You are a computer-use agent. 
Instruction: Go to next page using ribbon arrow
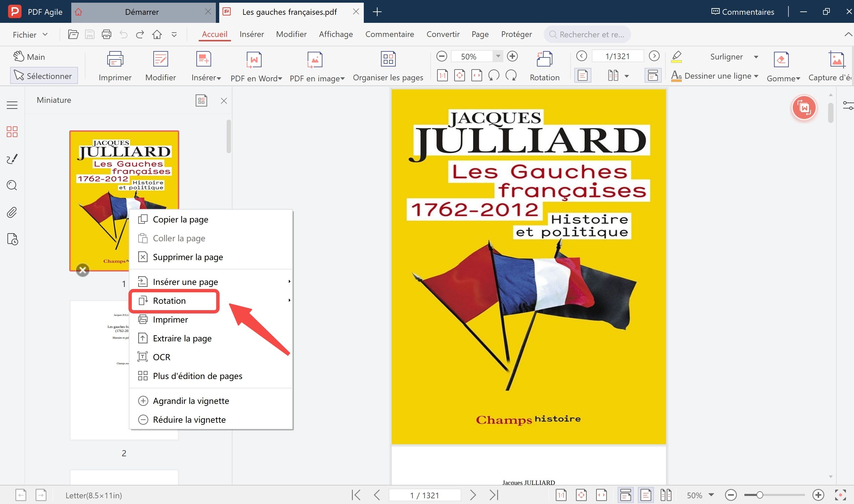click(x=654, y=56)
